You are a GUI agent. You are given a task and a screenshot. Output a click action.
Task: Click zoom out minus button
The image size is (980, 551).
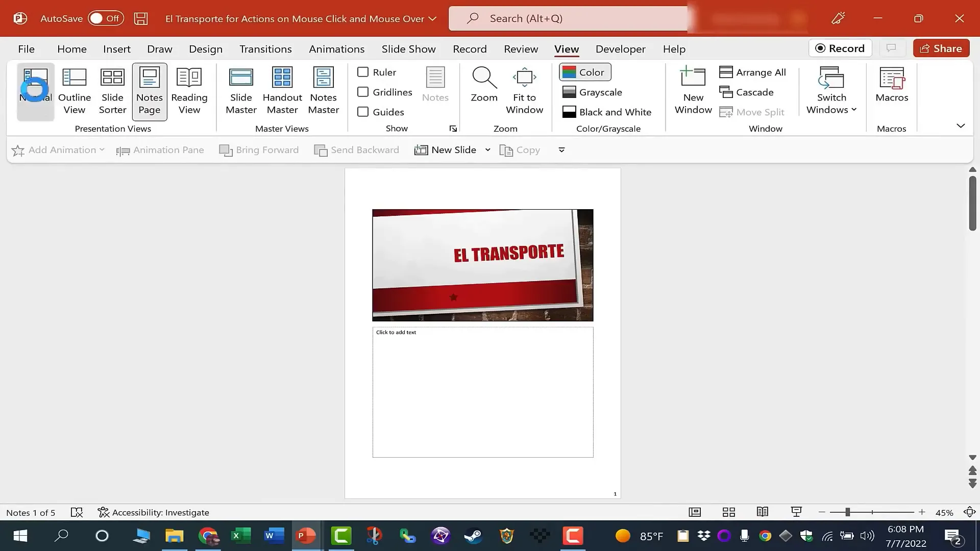(822, 512)
